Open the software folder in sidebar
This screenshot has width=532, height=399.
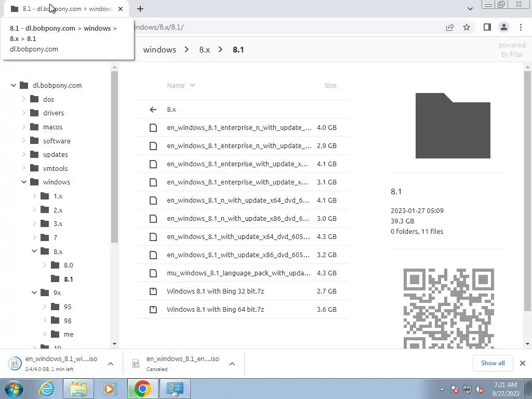[x=57, y=141]
